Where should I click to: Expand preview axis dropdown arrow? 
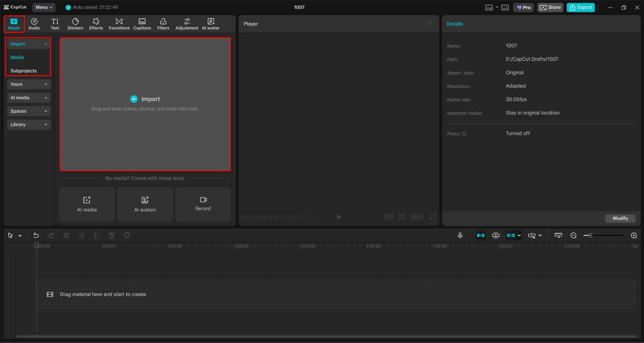(540, 235)
